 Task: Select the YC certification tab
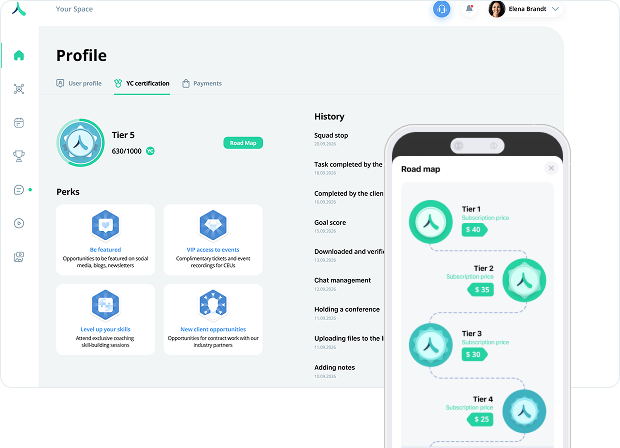pyautogui.click(x=142, y=83)
